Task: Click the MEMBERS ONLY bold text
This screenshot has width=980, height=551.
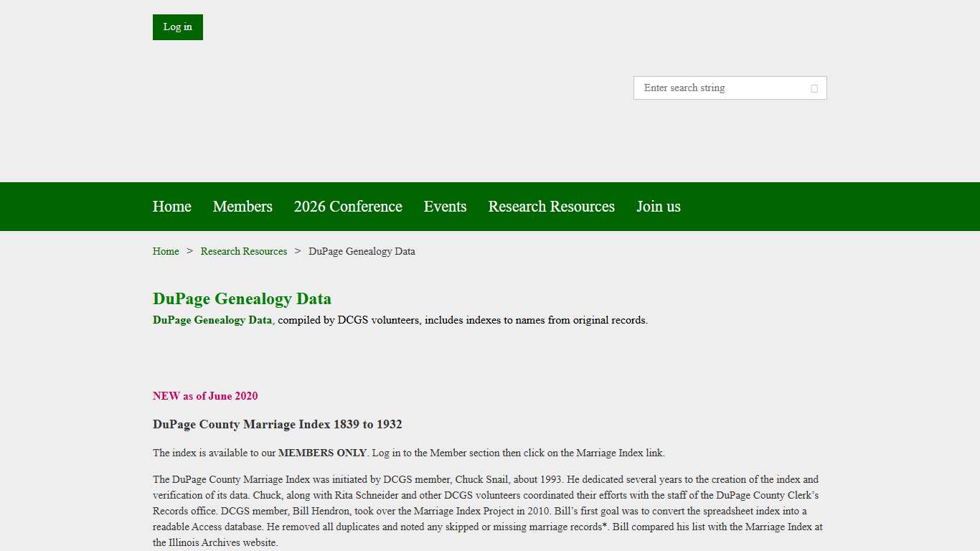Action: pos(322,453)
